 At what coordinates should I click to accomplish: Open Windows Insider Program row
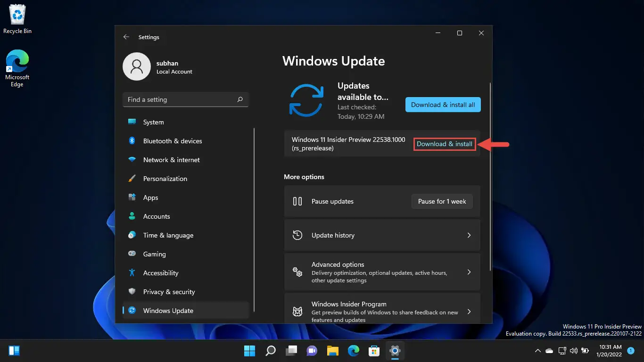point(382,308)
